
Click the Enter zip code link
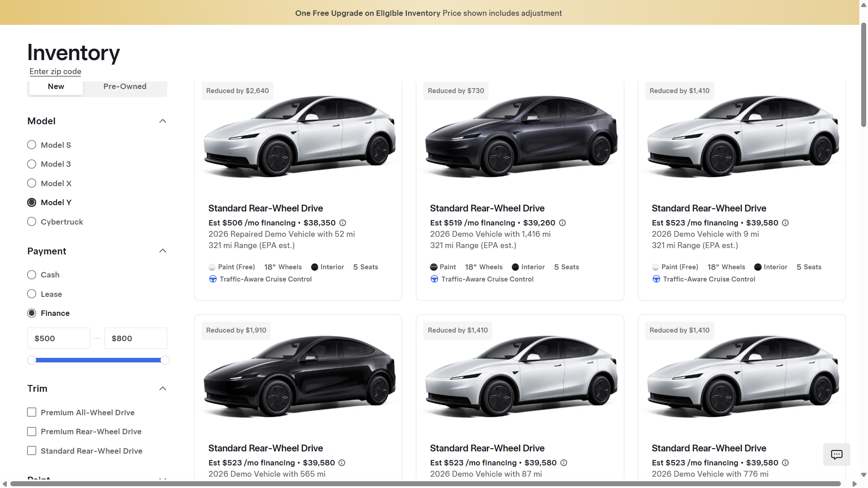(55, 71)
